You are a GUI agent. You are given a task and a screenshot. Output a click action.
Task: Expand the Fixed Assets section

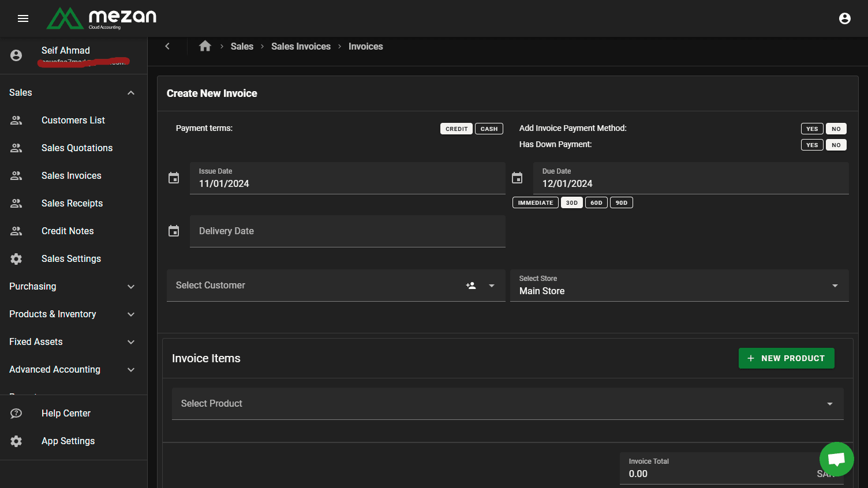pos(131,342)
